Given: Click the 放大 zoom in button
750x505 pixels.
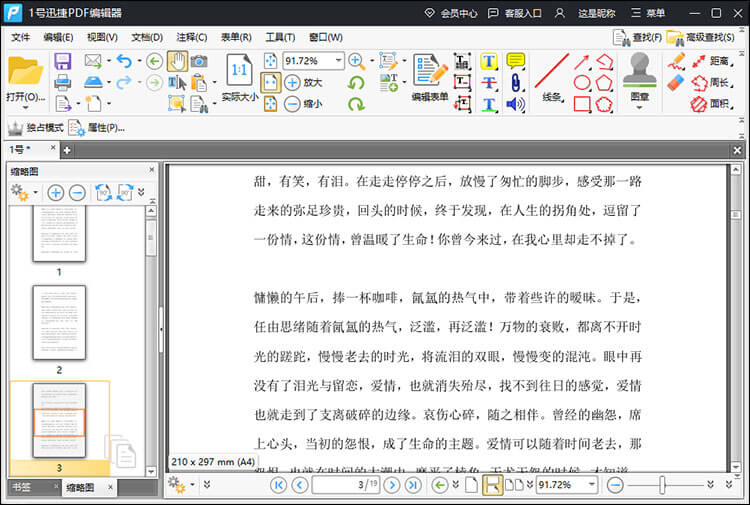Looking at the screenshot, I should pyautogui.click(x=303, y=82).
